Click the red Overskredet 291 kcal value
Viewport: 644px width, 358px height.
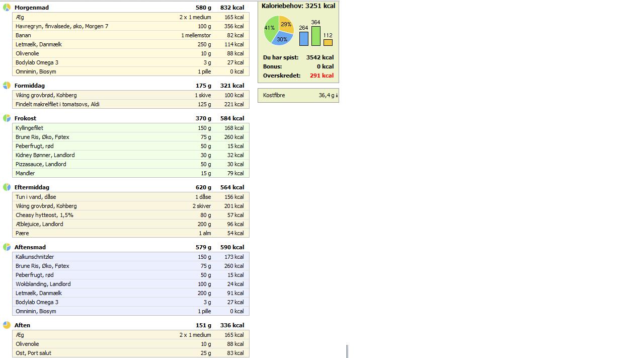click(x=321, y=76)
